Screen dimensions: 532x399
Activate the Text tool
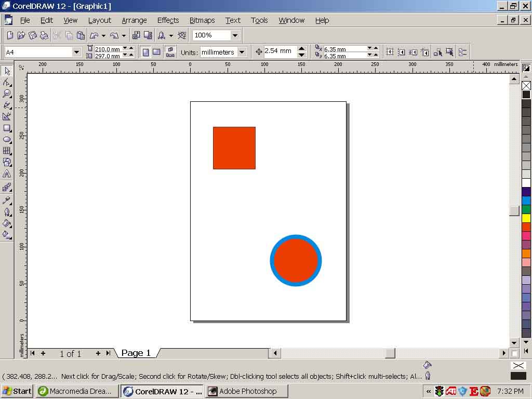point(7,174)
